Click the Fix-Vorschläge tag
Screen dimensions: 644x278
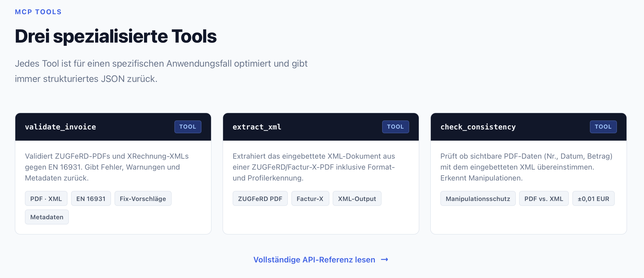click(x=143, y=199)
